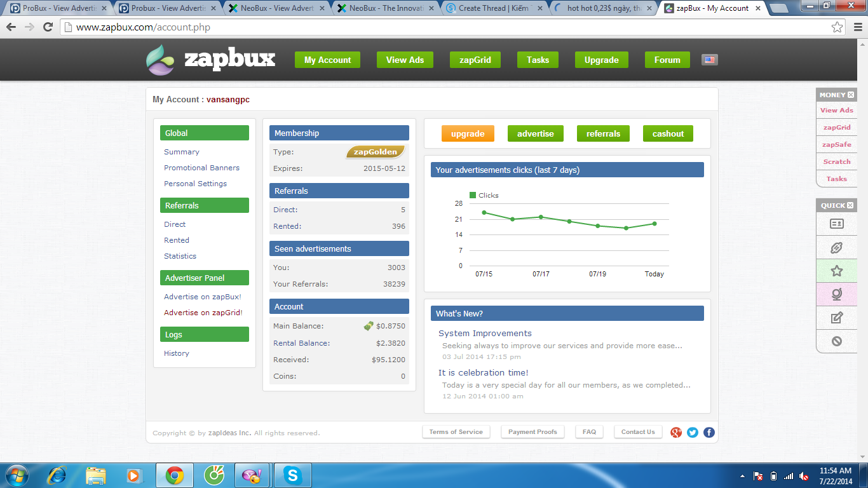868x488 pixels.
Task: Click the star icon in QUICK panel
Action: pos(837,271)
